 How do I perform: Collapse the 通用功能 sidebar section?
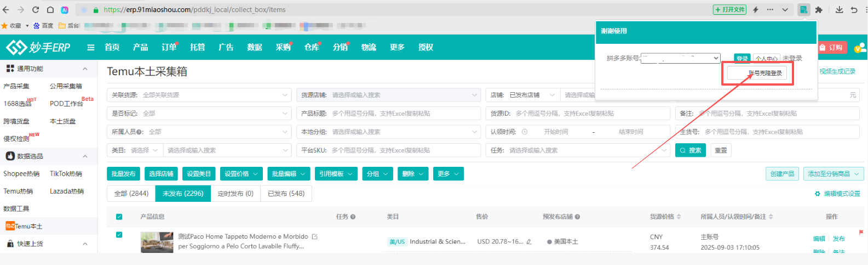[x=85, y=69]
